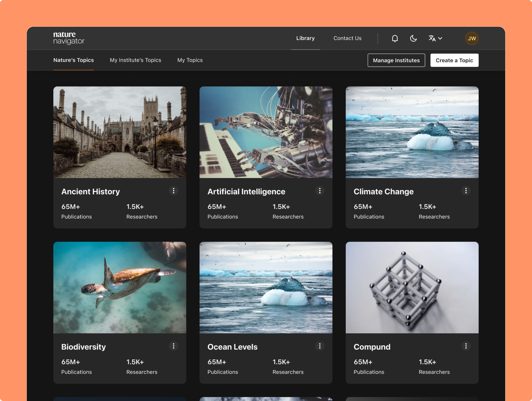Select the Artificial Intelligence title link
This screenshot has height=401, width=532.
[x=246, y=191]
